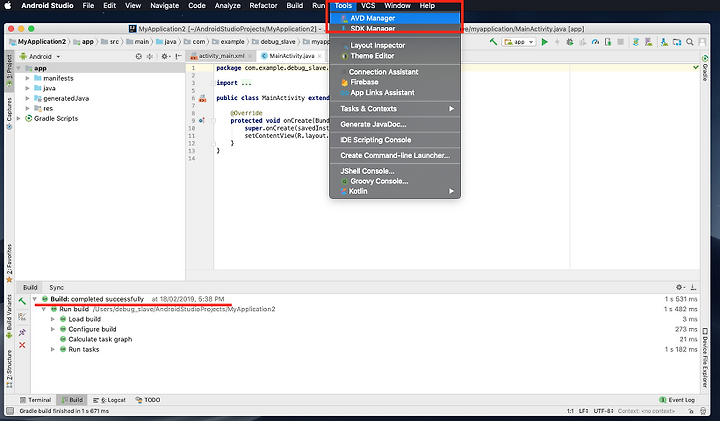The image size is (720, 421).
Task: Click collapse all icon in Project panel header
Action: pyautogui.click(x=150, y=56)
